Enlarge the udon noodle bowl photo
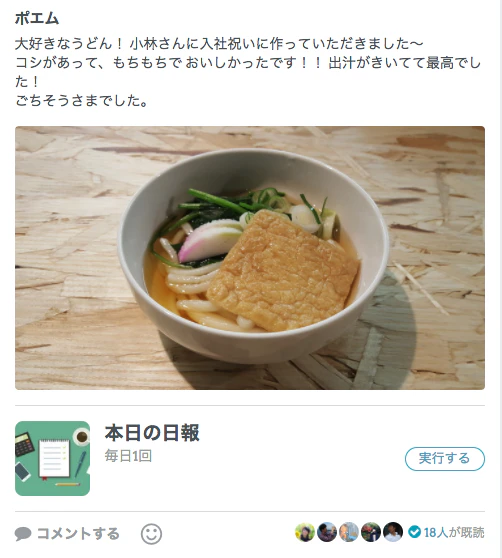 250,258
